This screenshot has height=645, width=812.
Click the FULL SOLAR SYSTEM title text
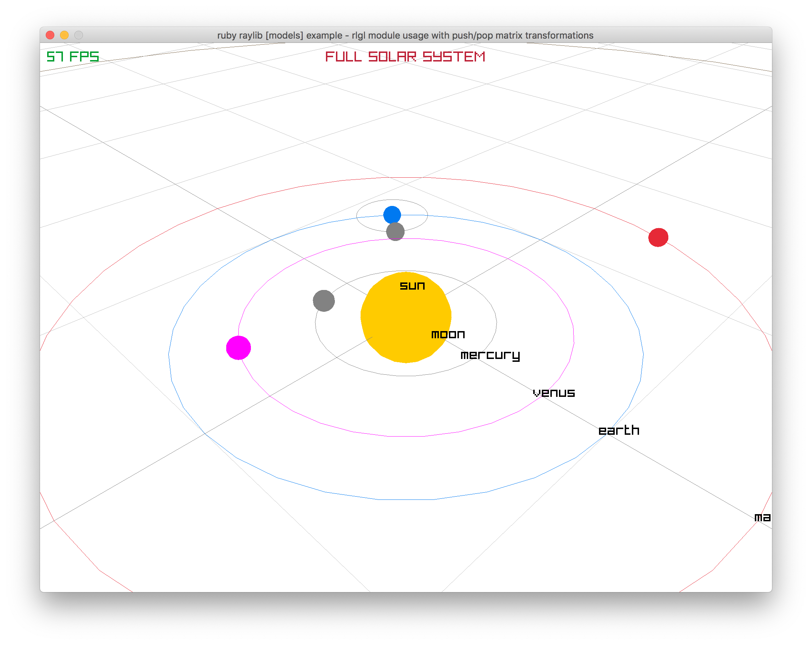coord(405,56)
